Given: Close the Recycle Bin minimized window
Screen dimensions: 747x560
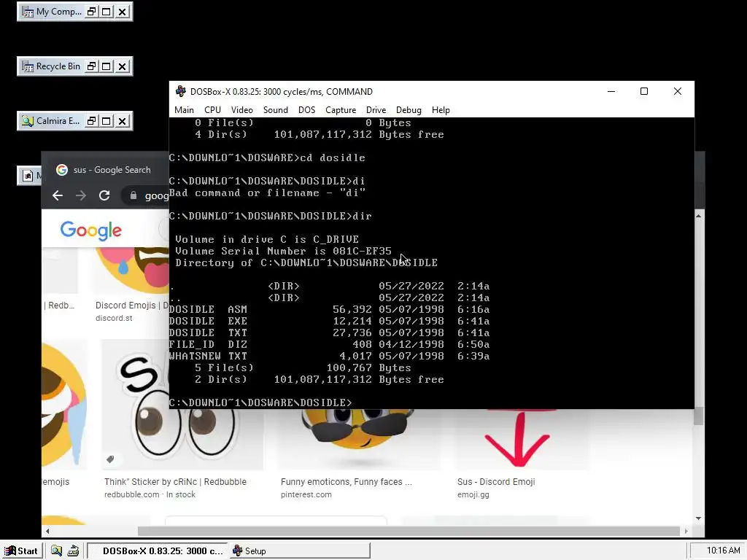Looking at the screenshot, I should point(123,66).
